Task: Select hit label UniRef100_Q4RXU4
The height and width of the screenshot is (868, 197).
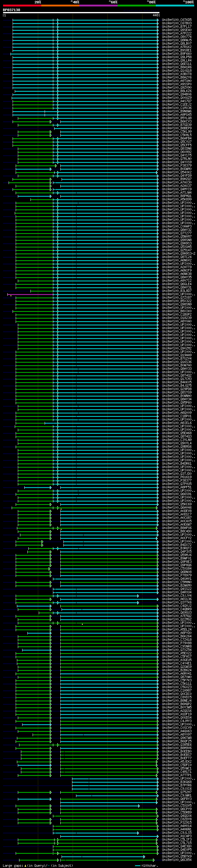Action: 177,592
